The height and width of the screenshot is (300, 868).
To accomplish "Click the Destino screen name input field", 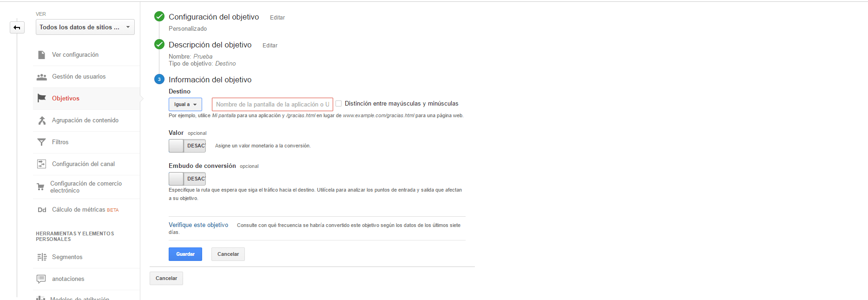I will coord(272,105).
